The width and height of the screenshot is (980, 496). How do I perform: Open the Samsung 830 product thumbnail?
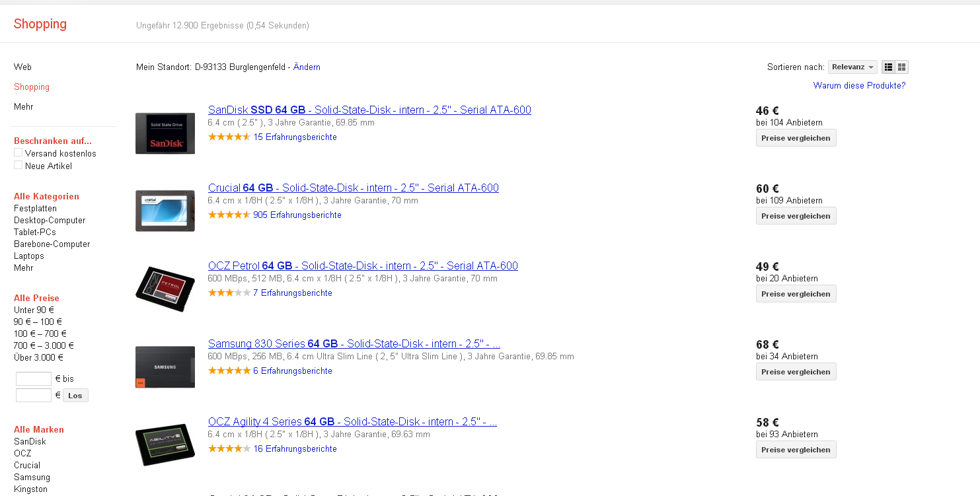coord(165,367)
